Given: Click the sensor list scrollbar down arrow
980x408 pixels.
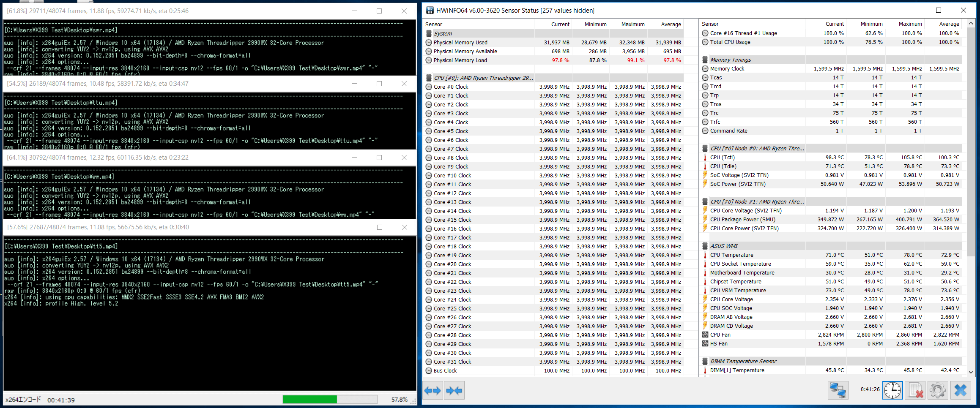Looking at the screenshot, I should tap(971, 372).
